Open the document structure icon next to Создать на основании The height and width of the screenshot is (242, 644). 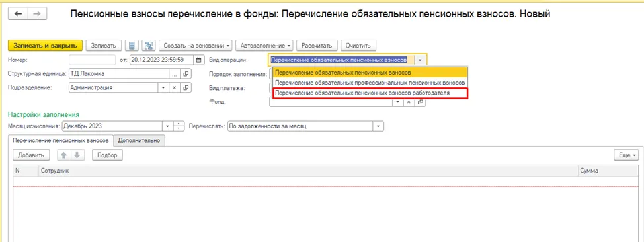coord(148,46)
